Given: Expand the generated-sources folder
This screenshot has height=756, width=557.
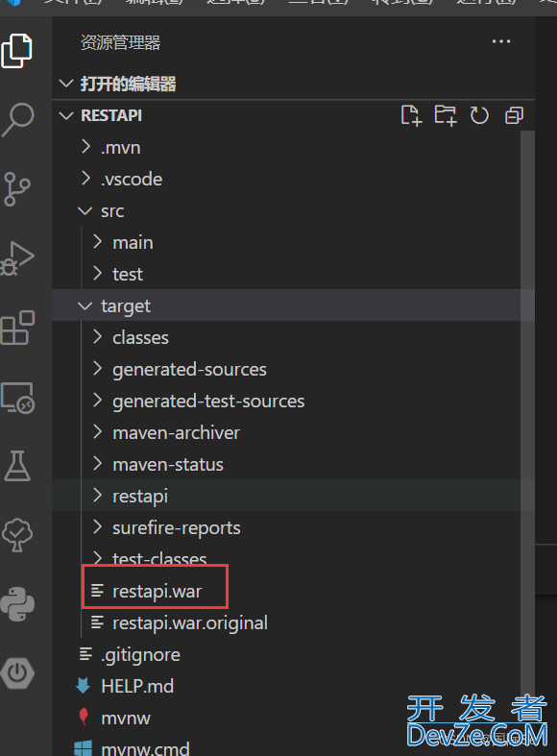Looking at the screenshot, I should (x=97, y=369).
